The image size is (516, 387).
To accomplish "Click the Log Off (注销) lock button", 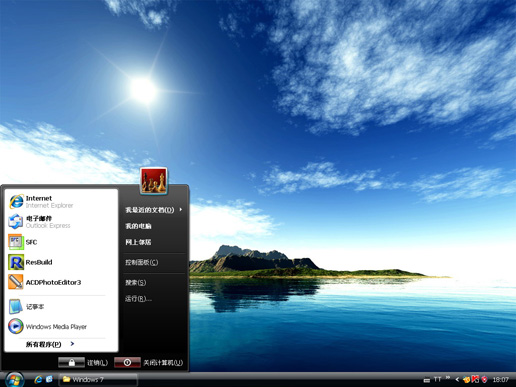I will (x=71, y=363).
